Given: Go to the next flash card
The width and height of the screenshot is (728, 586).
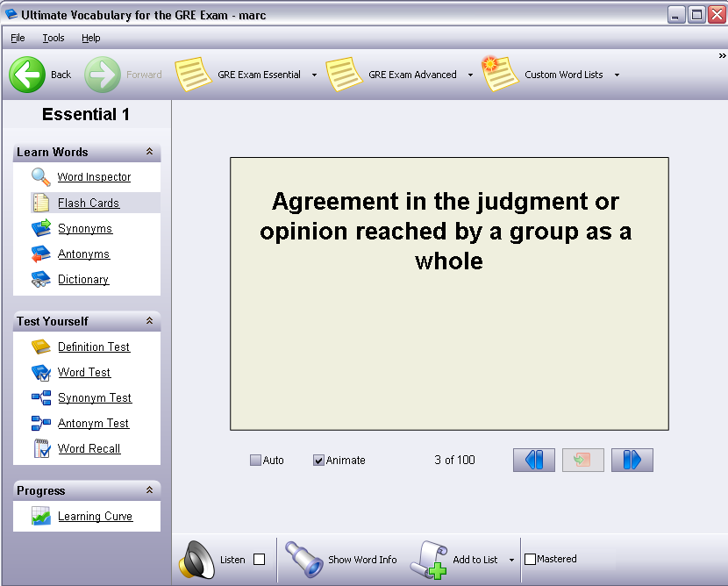Looking at the screenshot, I should pyautogui.click(x=632, y=461).
